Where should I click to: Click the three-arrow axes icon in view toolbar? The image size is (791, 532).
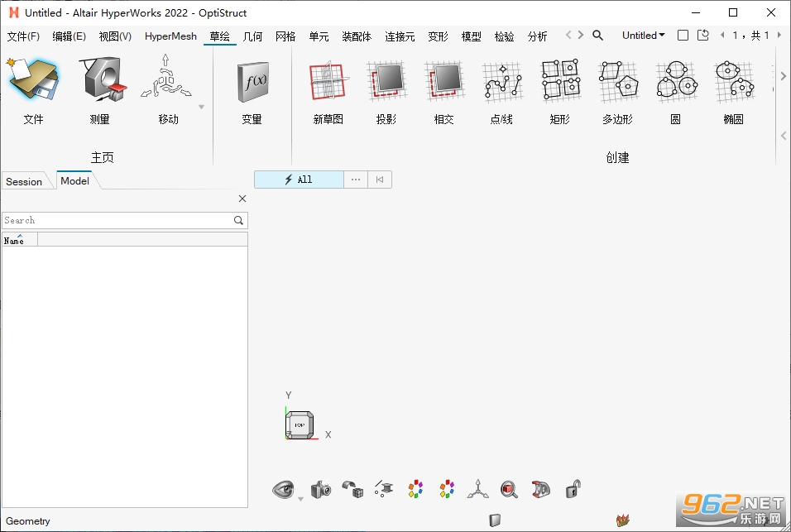pyautogui.click(x=477, y=489)
